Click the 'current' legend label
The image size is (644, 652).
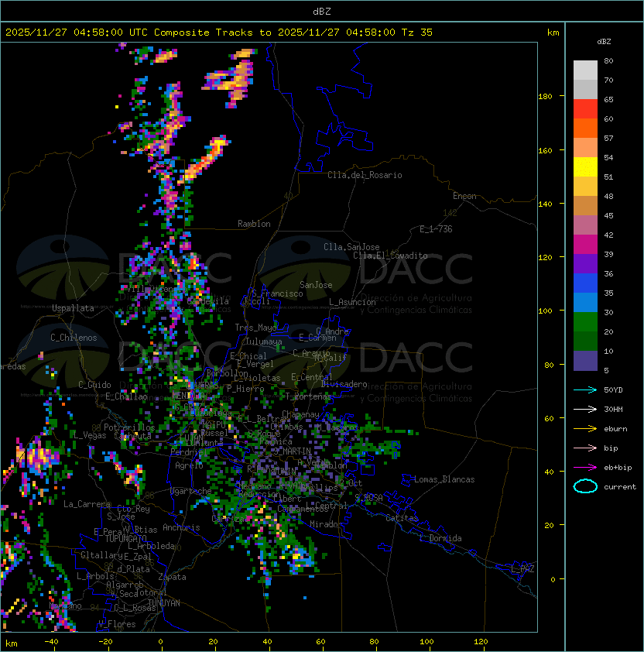pos(620,487)
